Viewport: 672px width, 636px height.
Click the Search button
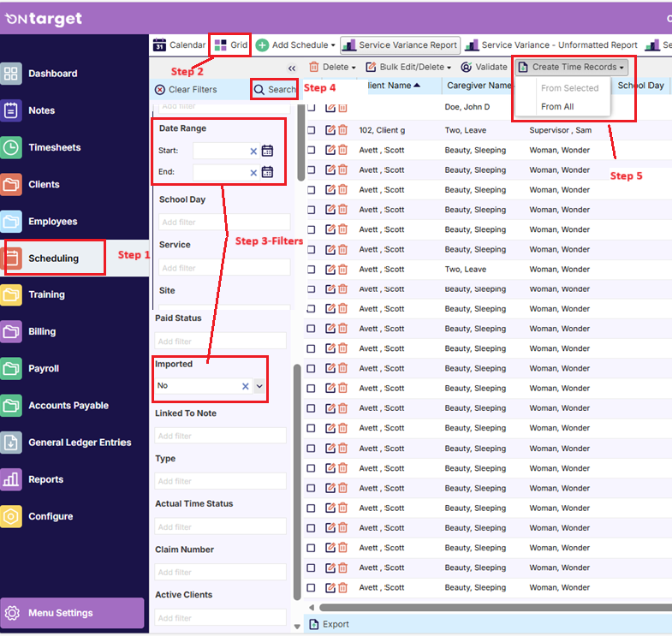pos(274,90)
